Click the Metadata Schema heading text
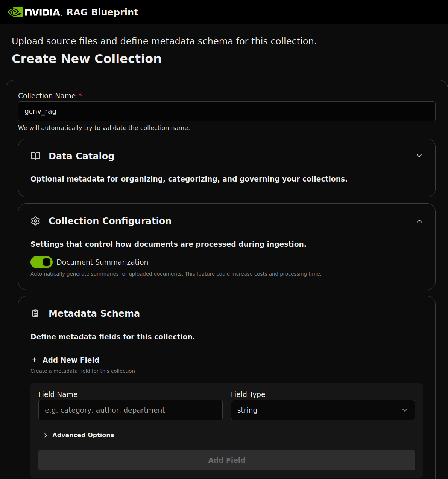Viewport: 448px width, 479px height. tap(94, 313)
